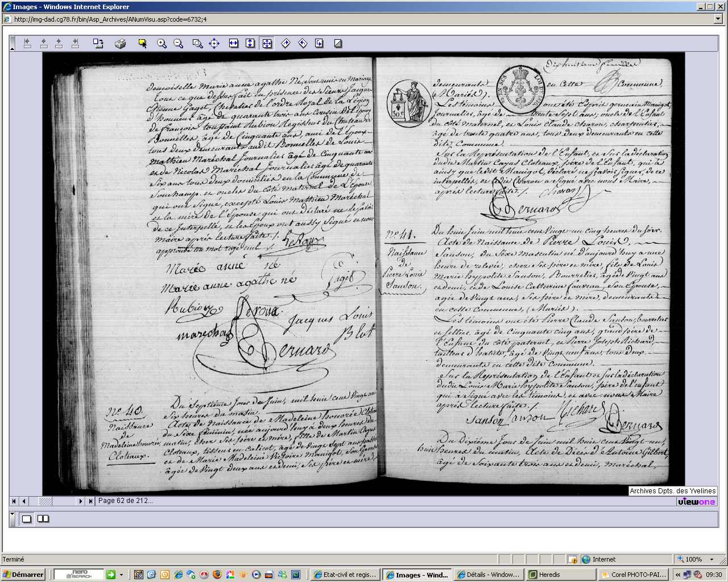This screenshot has width=728, height=582.
Task: Click the page navigation slider thumb
Action: [45, 501]
